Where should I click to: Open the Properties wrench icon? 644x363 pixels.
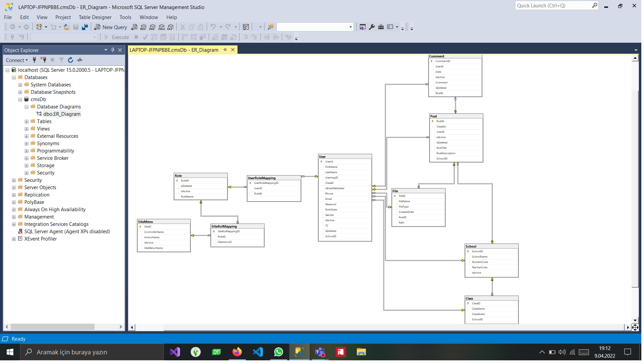click(x=372, y=27)
